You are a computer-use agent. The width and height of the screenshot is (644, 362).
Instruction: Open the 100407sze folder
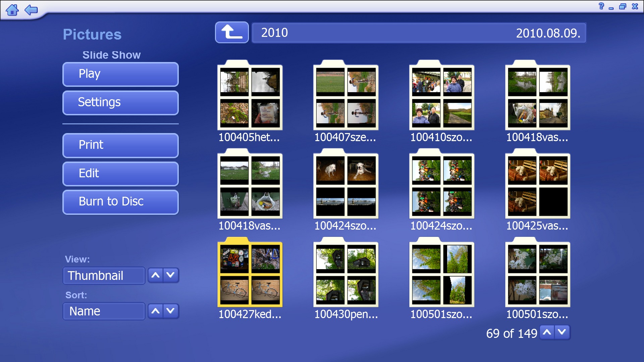pyautogui.click(x=346, y=97)
